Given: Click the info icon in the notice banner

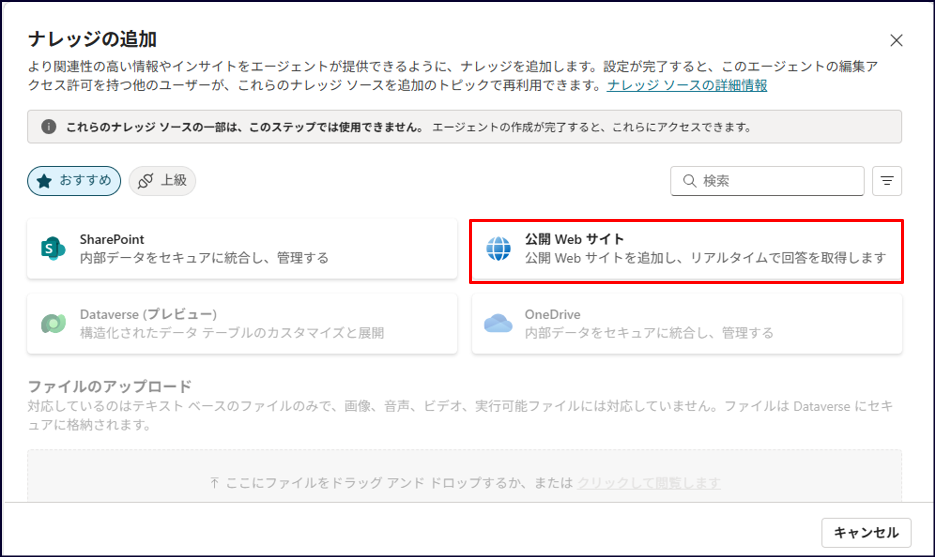Looking at the screenshot, I should [48, 126].
